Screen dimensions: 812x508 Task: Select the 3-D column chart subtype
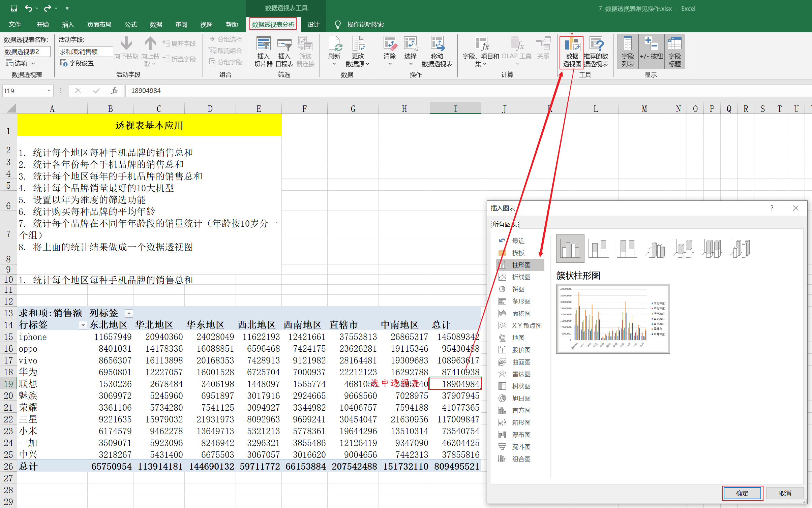[x=740, y=249]
